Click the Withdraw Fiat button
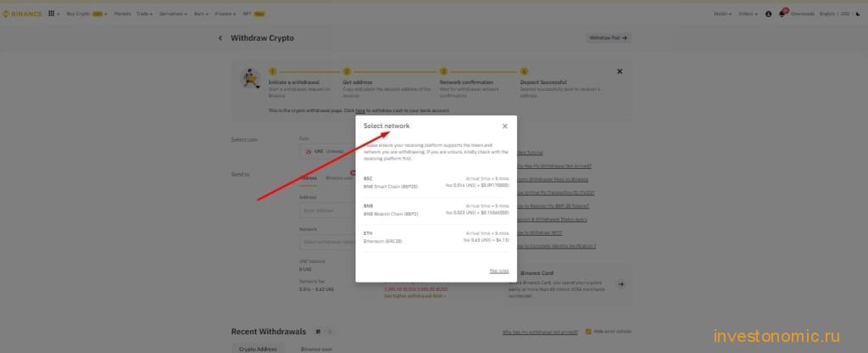The height and width of the screenshot is (353, 868). pyautogui.click(x=609, y=38)
